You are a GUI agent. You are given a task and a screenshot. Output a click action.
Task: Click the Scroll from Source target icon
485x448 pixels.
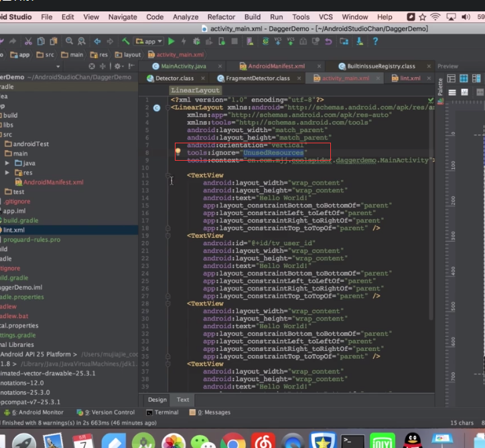[x=92, y=66]
